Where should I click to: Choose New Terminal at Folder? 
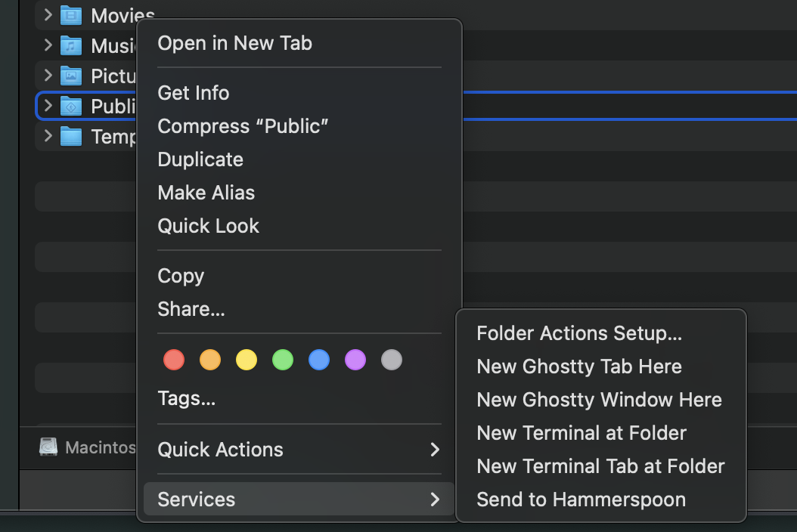[581, 433]
